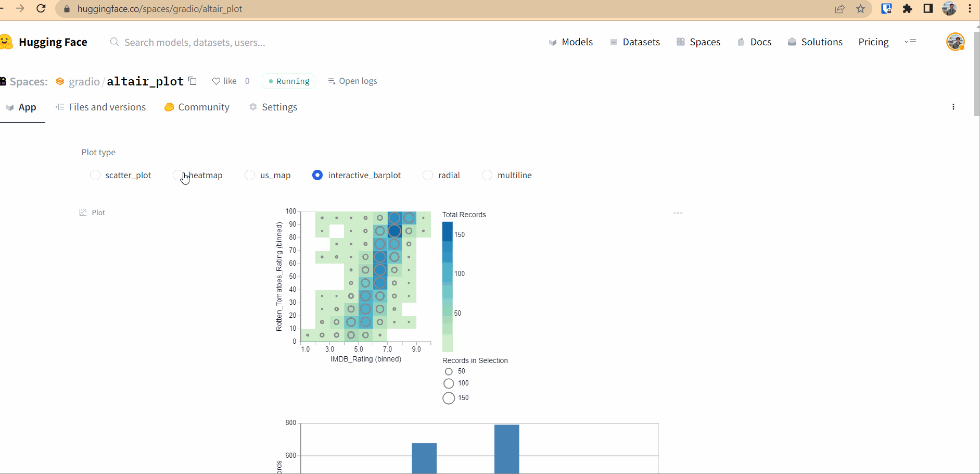
Task: Click the gradio organization icon
Action: click(x=59, y=81)
